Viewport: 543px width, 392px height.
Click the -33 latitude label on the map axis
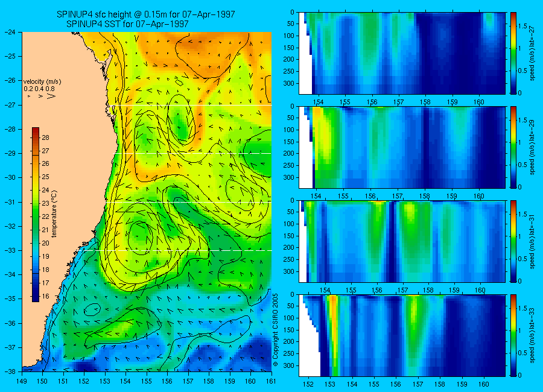point(9,250)
